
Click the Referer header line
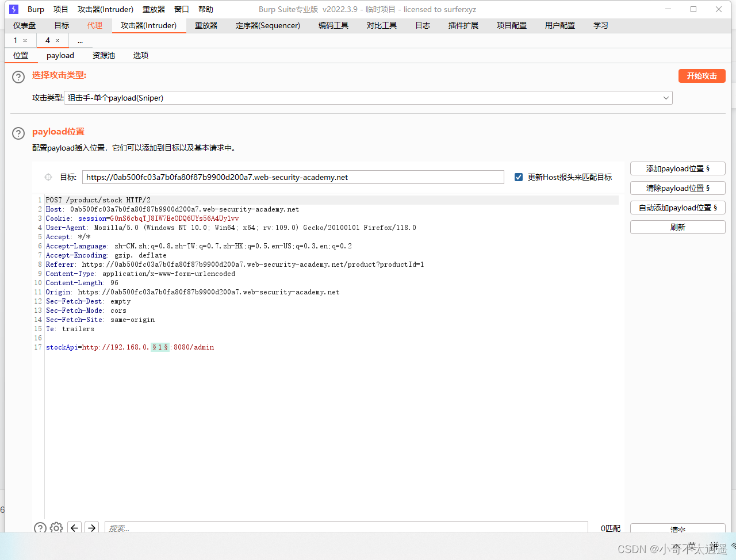[x=235, y=264]
